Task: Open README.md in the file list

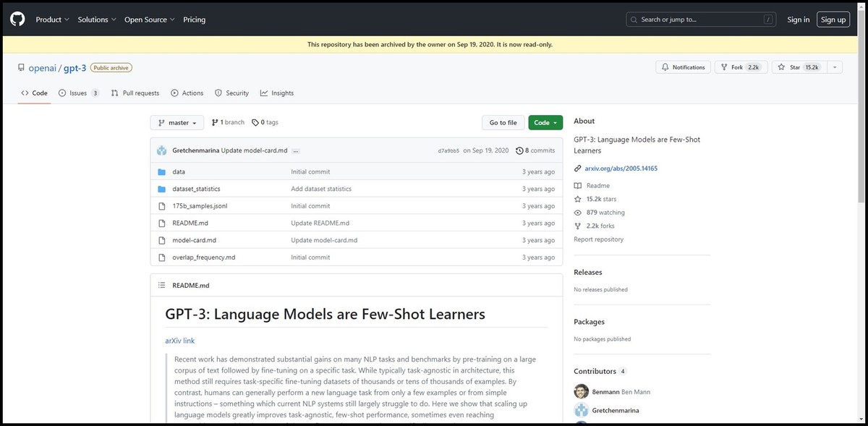Action: (190, 223)
